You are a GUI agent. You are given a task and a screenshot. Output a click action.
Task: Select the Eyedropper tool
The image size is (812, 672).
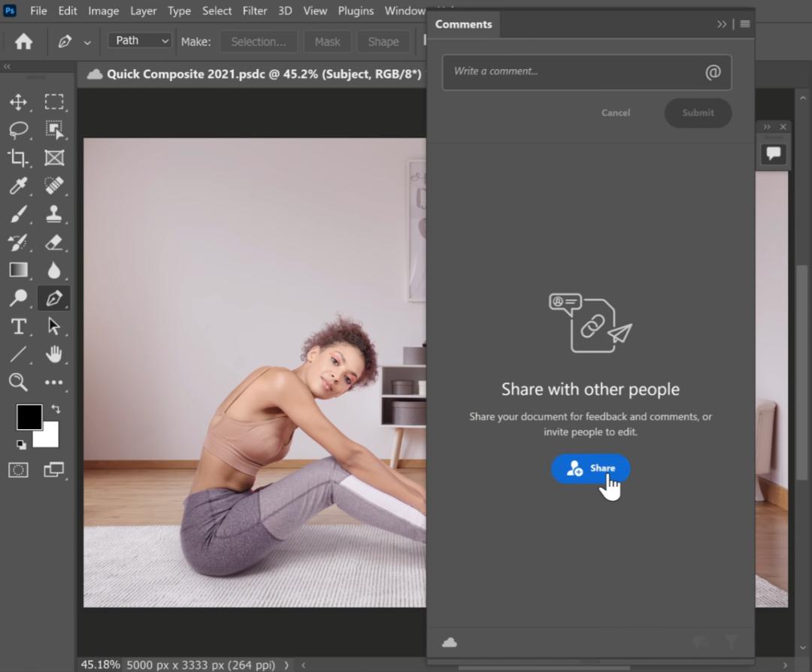tap(18, 186)
